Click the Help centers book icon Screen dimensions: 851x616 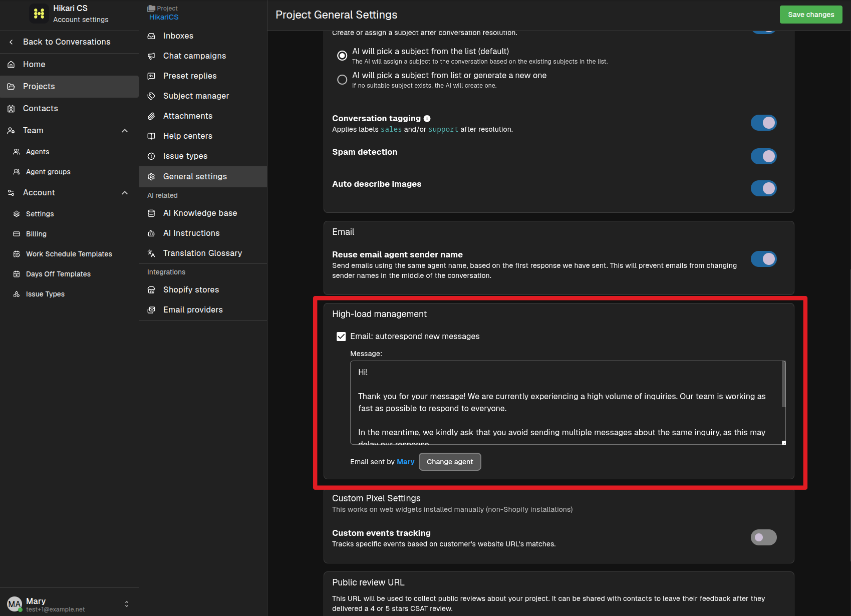click(x=151, y=136)
